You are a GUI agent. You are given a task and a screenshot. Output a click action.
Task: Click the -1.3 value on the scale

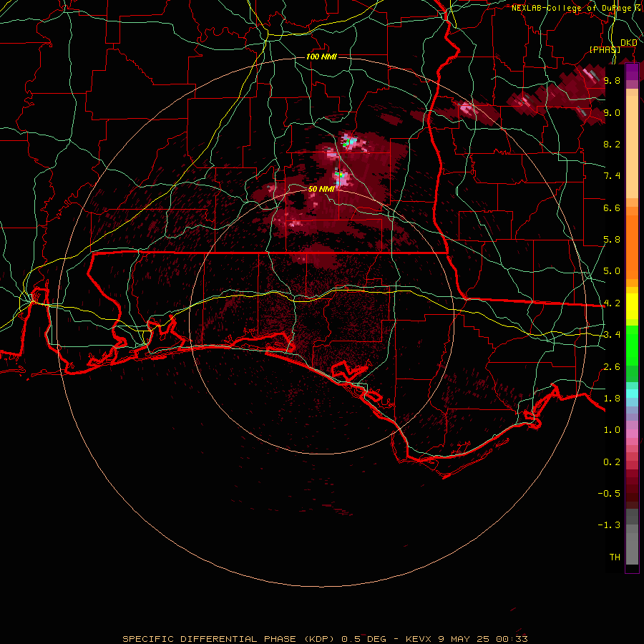[x=609, y=525]
